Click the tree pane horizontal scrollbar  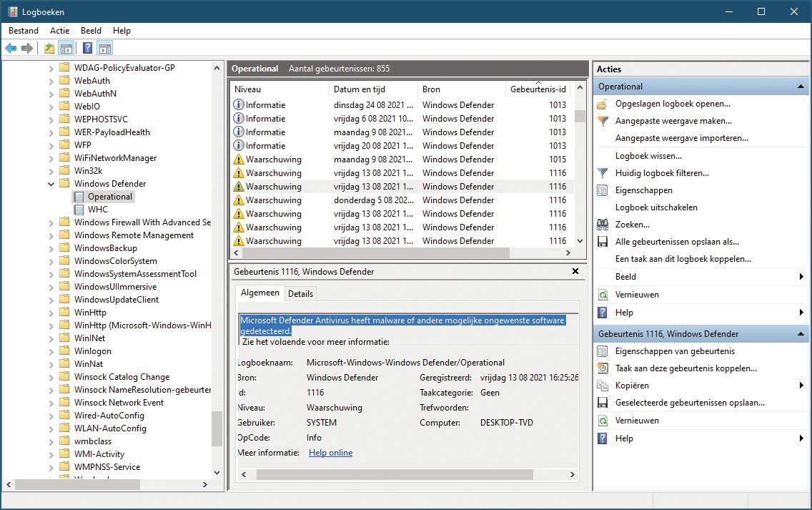tap(78, 484)
